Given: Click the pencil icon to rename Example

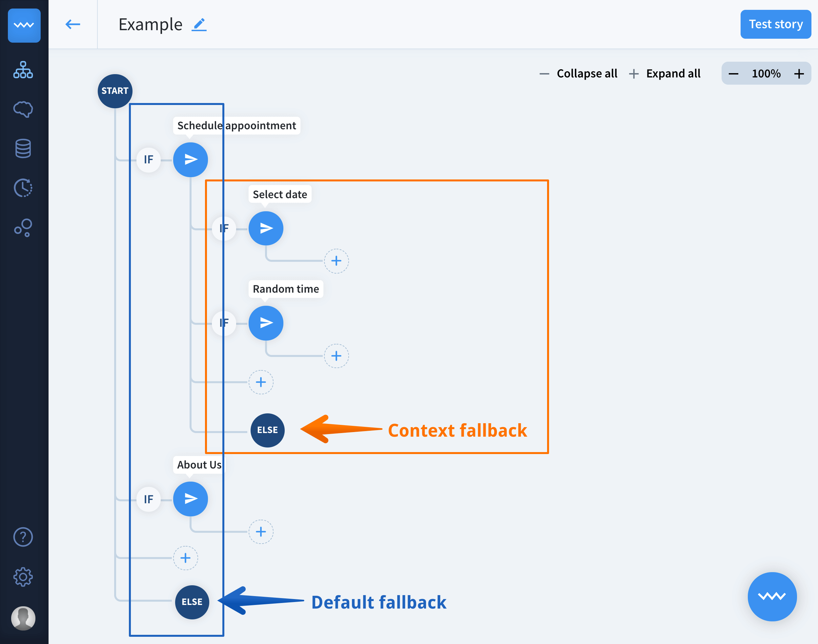Looking at the screenshot, I should (199, 25).
